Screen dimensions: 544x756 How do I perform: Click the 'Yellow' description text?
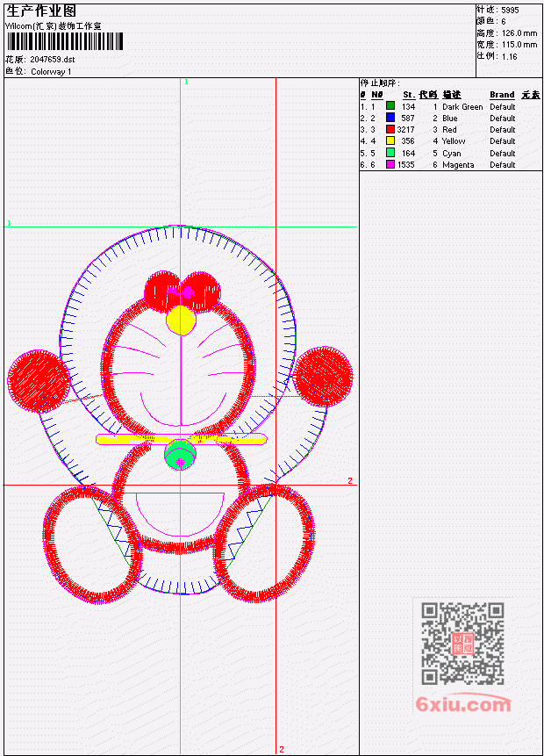pyautogui.click(x=454, y=141)
